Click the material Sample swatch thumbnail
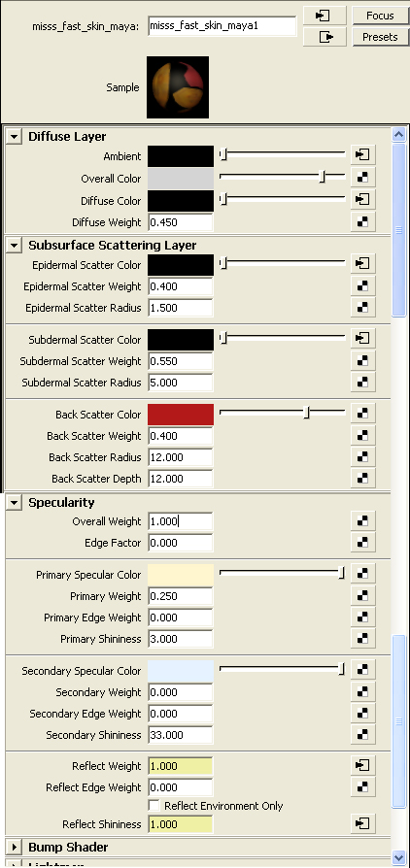Screen dimensions: 410x868 coord(178,87)
